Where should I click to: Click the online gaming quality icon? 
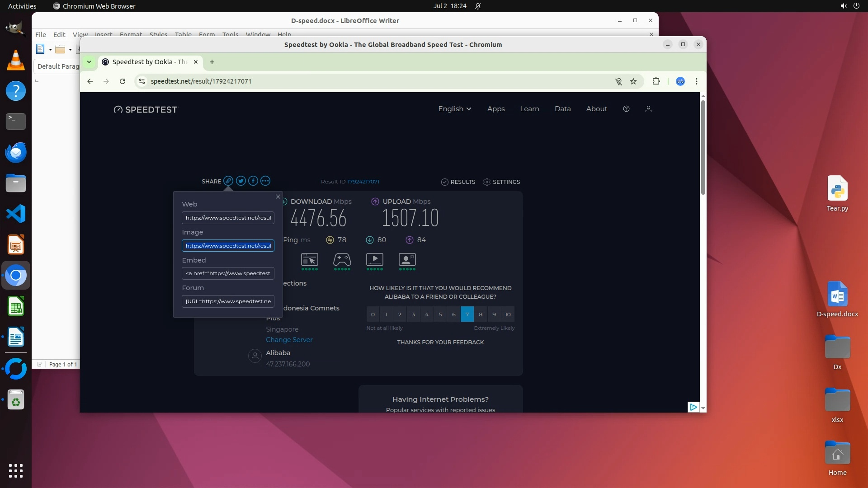point(342,260)
